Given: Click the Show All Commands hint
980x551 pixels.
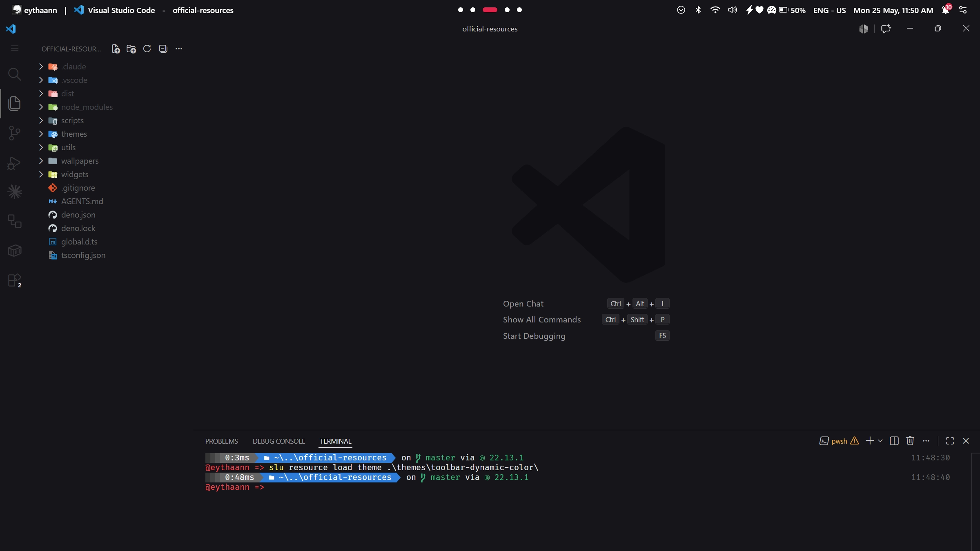Looking at the screenshot, I should (542, 320).
